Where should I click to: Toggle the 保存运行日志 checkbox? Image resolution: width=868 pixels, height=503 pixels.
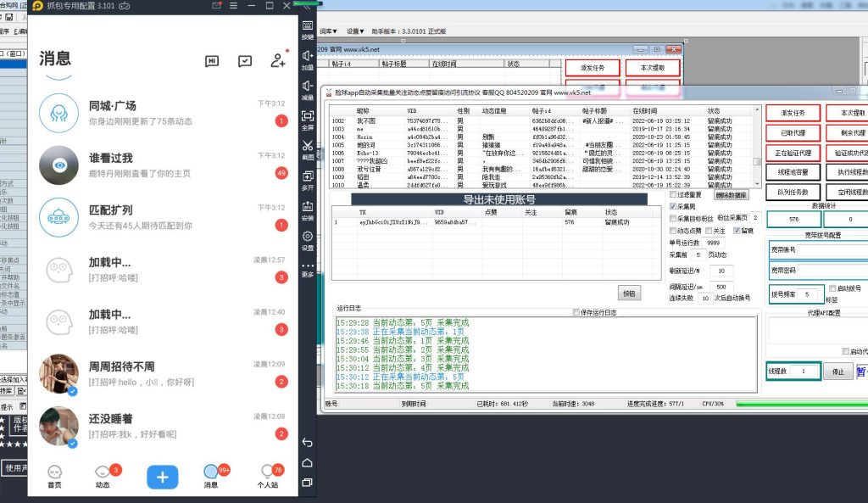[576, 312]
